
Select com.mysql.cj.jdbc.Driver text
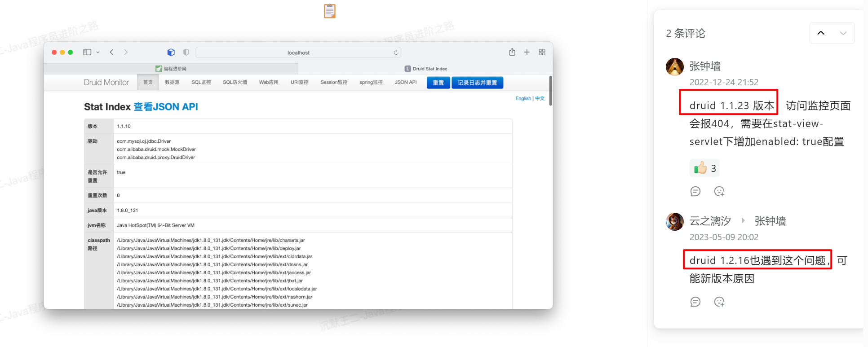click(144, 141)
